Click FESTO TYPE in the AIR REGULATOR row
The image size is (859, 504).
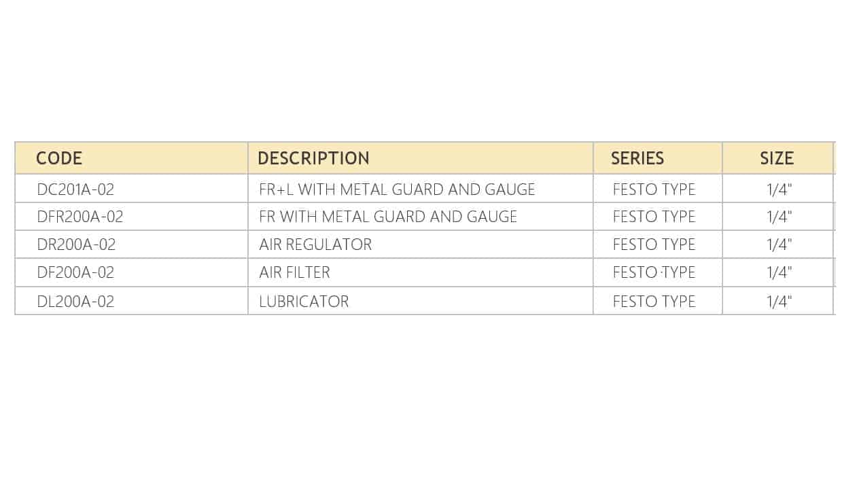tap(654, 245)
